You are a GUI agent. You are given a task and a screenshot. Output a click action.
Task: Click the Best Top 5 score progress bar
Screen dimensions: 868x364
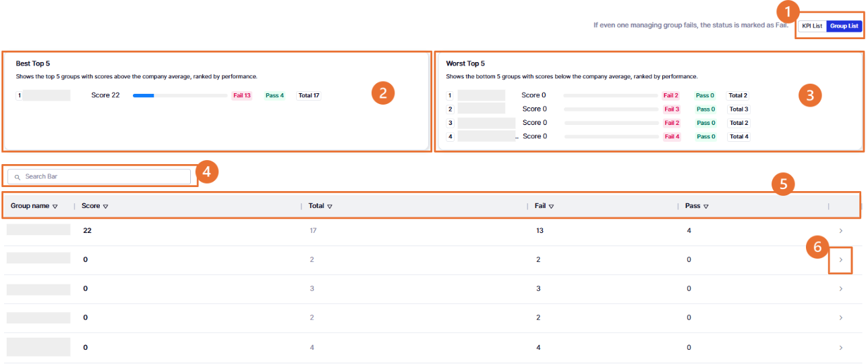[x=180, y=96]
